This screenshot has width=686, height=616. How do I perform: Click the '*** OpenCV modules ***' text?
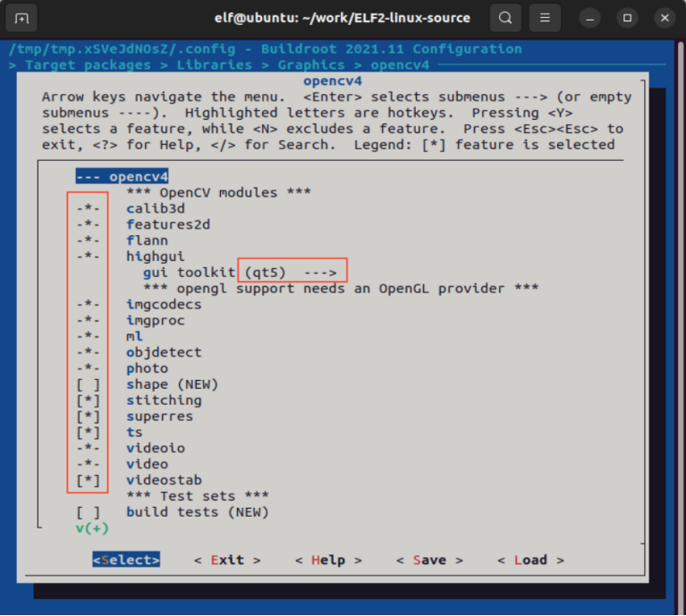click(x=219, y=193)
